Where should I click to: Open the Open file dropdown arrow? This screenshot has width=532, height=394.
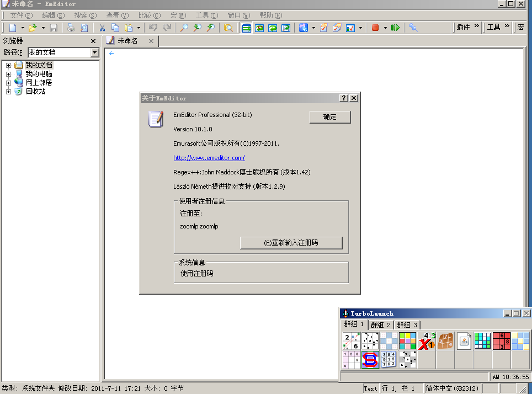click(x=43, y=28)
